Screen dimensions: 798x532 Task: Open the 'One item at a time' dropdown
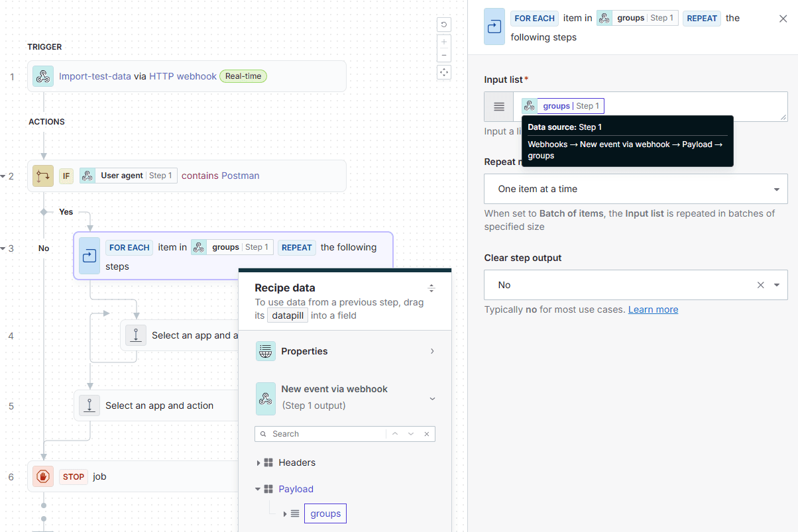pos(635,188)
